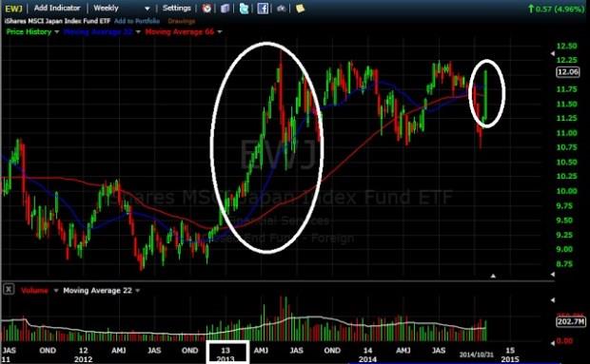Click the alarm clock alert icon
Image resolution: width=590 pixels, height=364 pixels.
(x=206, y=8)
